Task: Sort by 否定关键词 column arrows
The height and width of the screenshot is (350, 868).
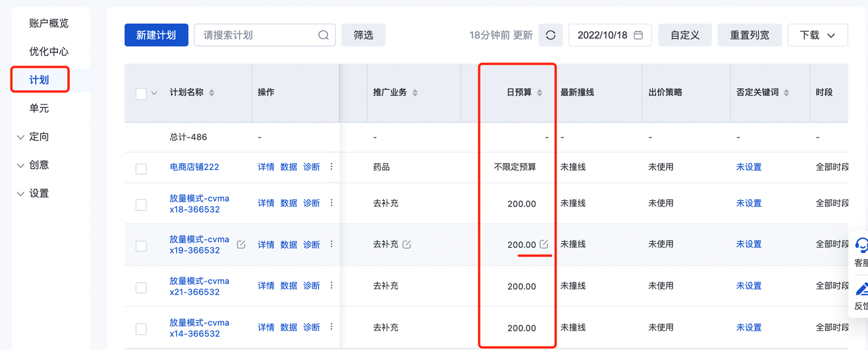Action: 786,93
